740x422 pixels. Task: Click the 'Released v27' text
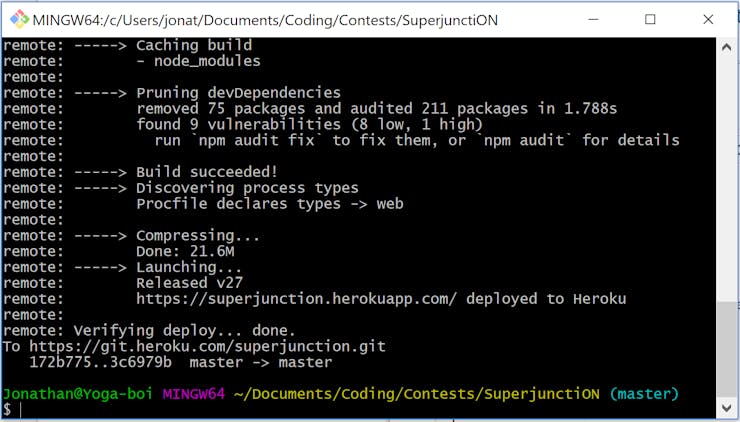(190, 283)
